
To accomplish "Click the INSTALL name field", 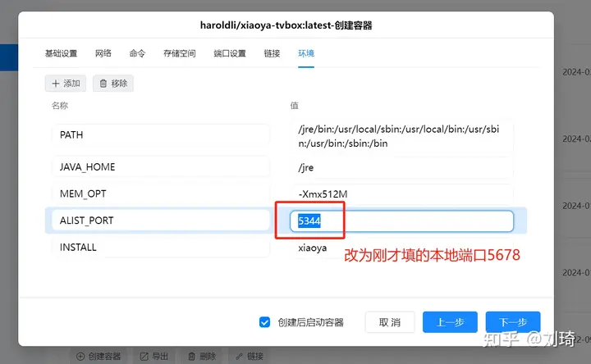I will [x=161, y=248].
